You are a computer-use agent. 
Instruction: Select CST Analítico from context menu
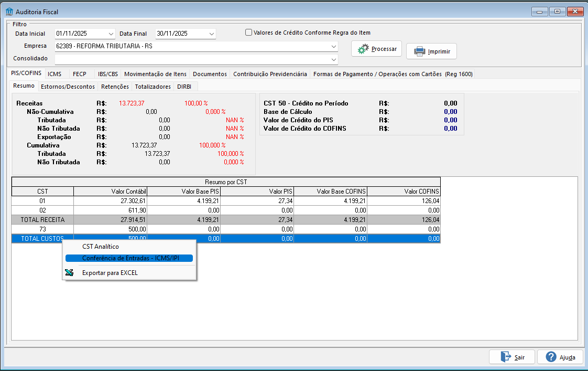pyautogui.click(x=101, y=247)
